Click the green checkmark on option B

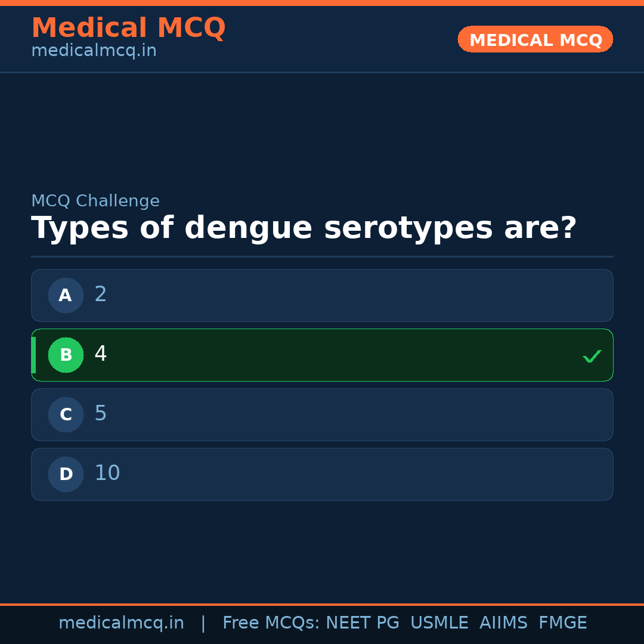(x=592, y=356)
